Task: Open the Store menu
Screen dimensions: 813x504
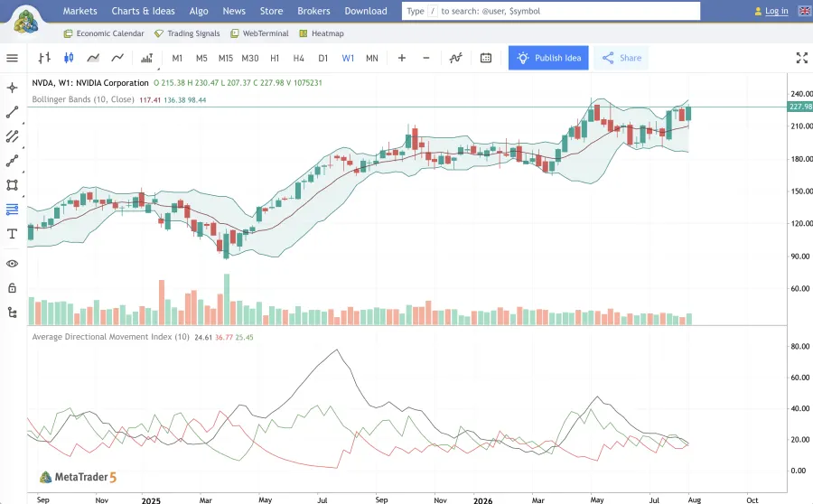Action: [x=271, y=11]
